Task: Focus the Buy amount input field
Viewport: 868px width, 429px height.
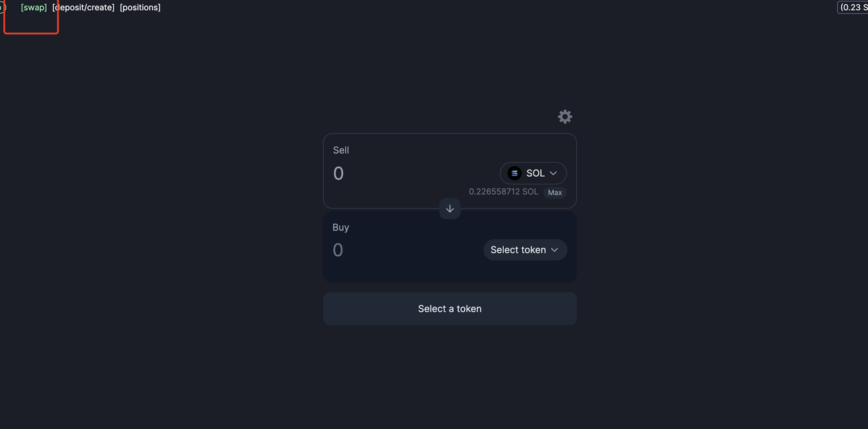Action: (x=406, y=250)
